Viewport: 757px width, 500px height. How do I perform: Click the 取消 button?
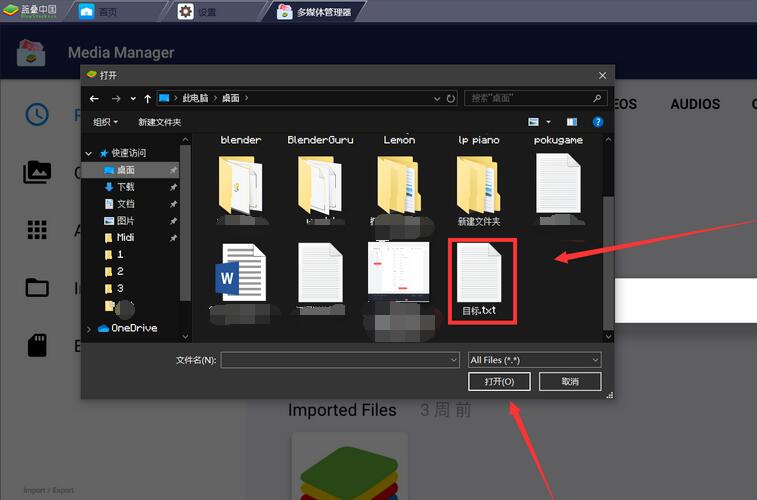click(570, 382)
